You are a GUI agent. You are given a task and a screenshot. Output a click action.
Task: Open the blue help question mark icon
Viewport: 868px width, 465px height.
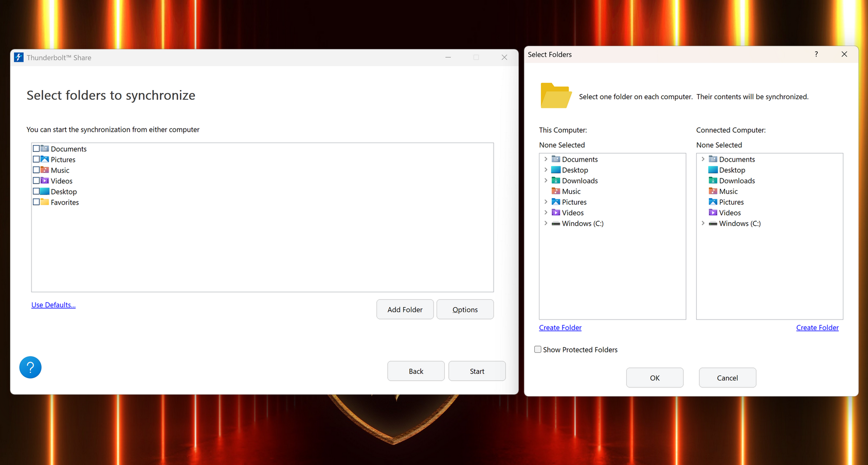(30, 367)
